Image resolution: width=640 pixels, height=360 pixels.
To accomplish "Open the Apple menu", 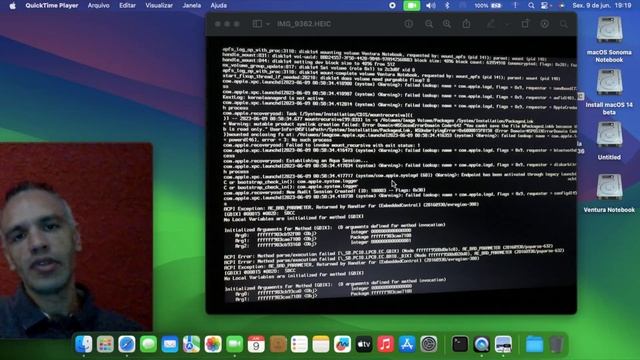I will [x=12, y=5].
